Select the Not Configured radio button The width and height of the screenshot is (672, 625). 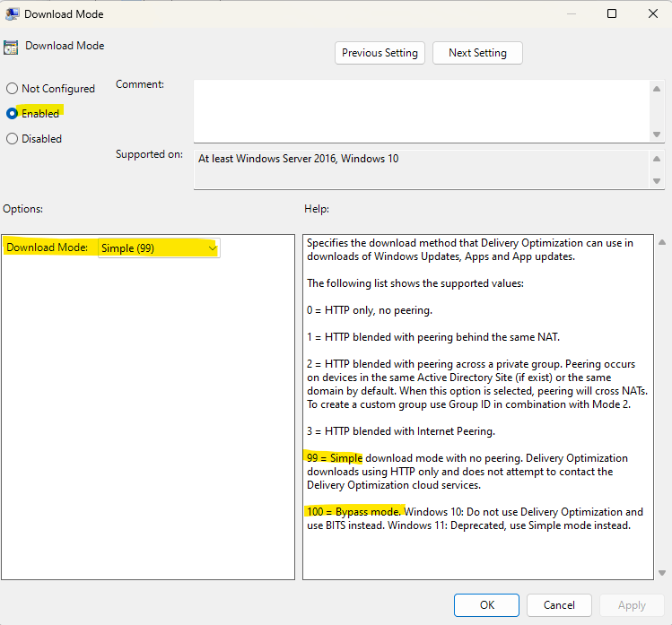click(x=12, y=89)
